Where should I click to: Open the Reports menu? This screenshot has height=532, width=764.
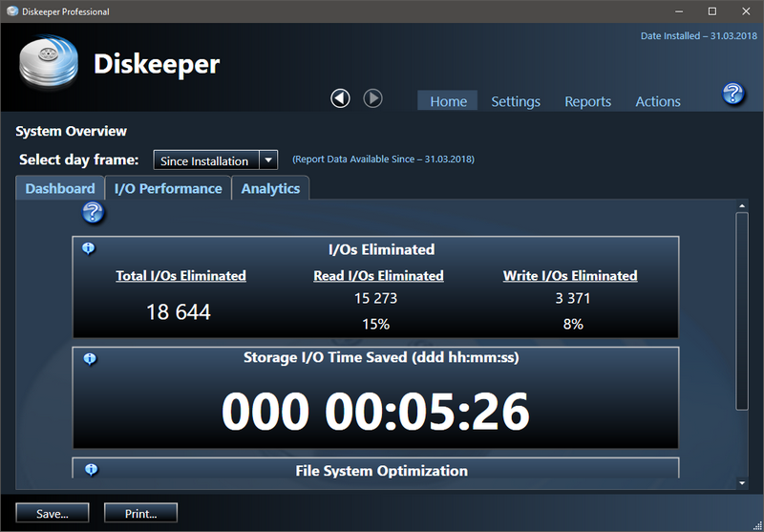[587, 101]
